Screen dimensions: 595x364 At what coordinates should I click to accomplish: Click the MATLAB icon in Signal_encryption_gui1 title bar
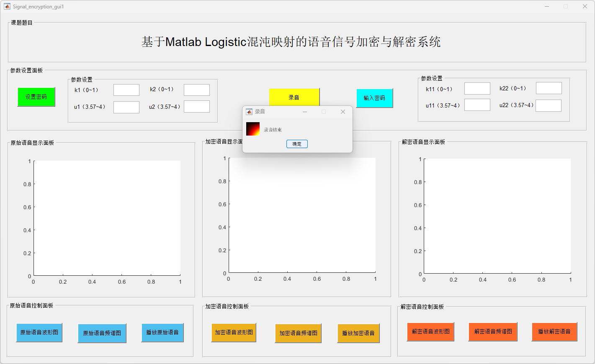click(7, 6)
